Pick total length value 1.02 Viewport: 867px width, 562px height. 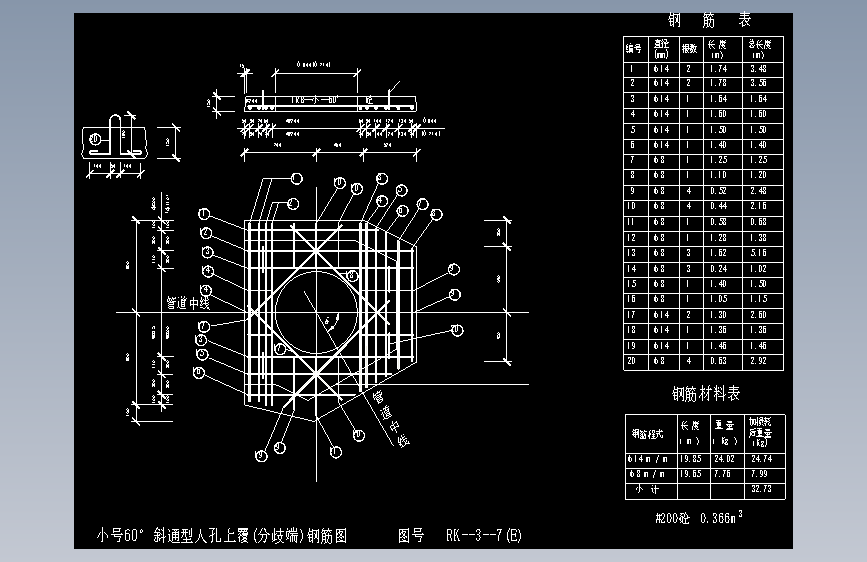click(x=758, y=269)
